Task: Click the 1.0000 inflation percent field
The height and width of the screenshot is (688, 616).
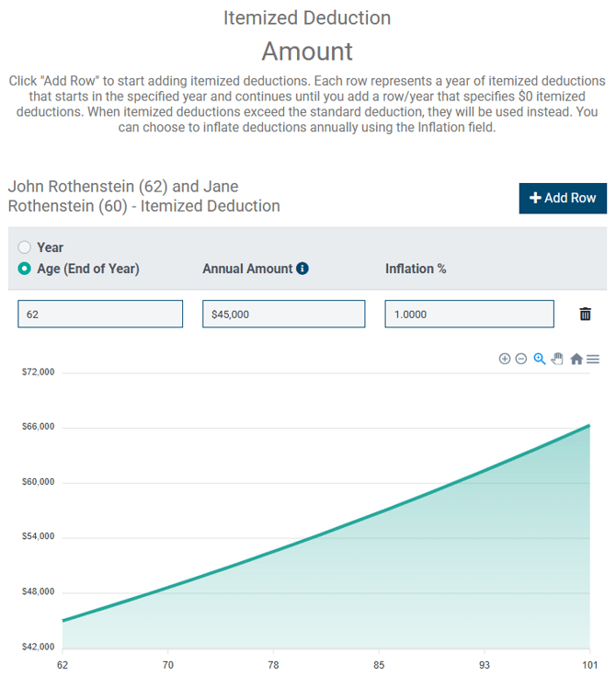Action: [469, 314]
